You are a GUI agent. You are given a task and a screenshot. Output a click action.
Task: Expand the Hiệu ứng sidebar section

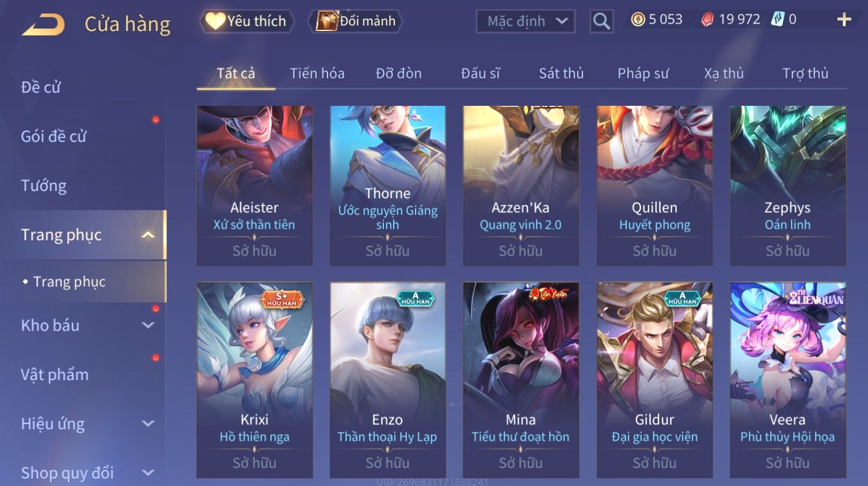[148, 424]
